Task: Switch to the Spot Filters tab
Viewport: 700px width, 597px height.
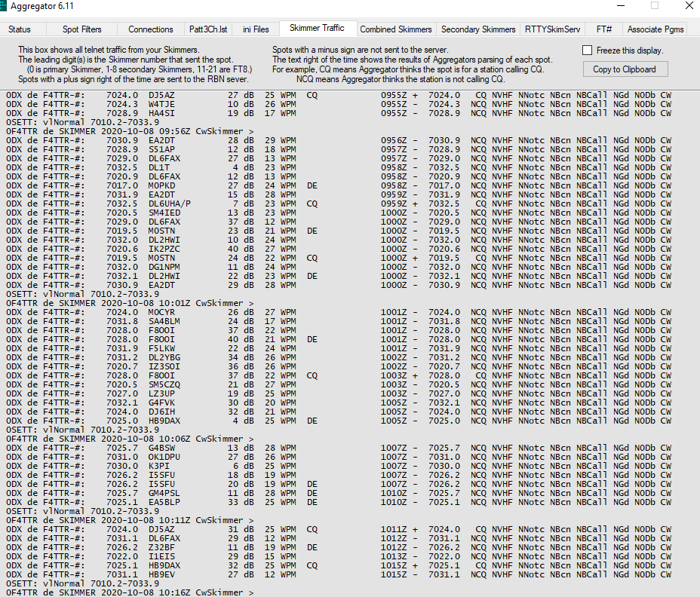Action: pyautogui.click(x=81, y=29)
